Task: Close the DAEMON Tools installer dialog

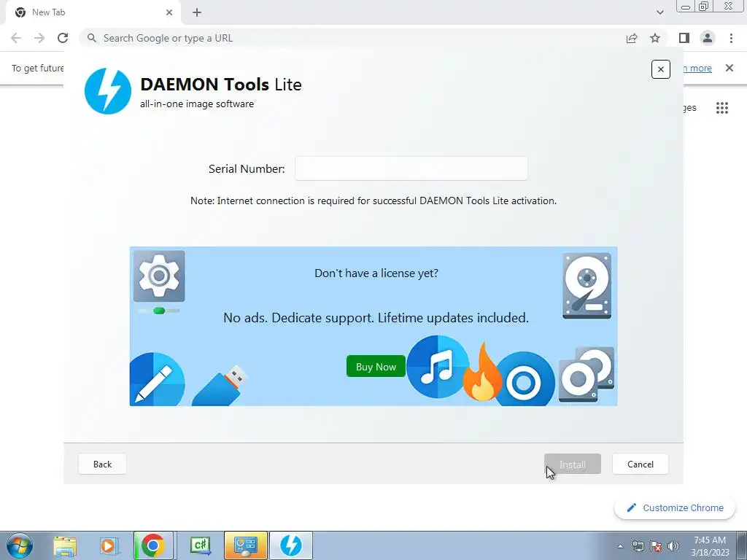Action: point(661,69)
